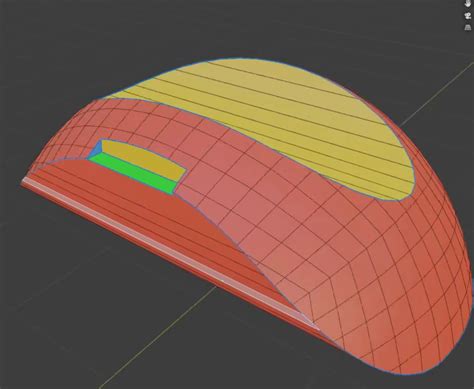Click the hand pan view icon
This screenshot has width=474, height=389.
pos(468,3)
